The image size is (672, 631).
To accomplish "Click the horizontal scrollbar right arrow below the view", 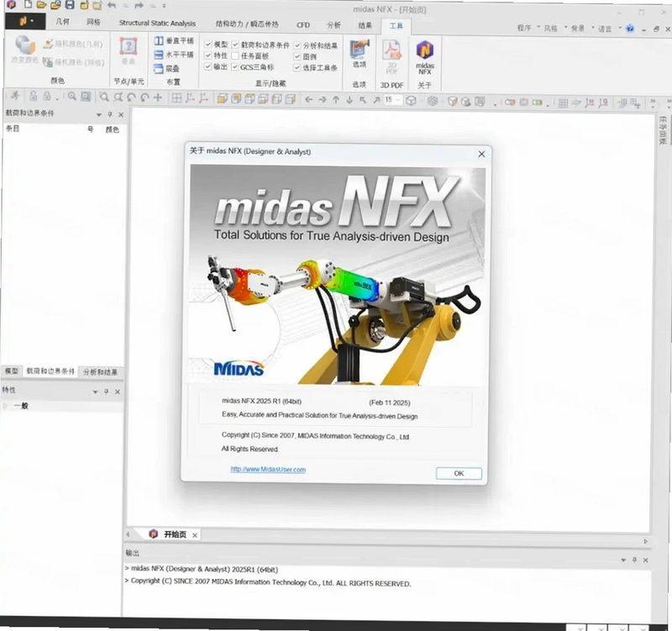I will pos(645,541).
